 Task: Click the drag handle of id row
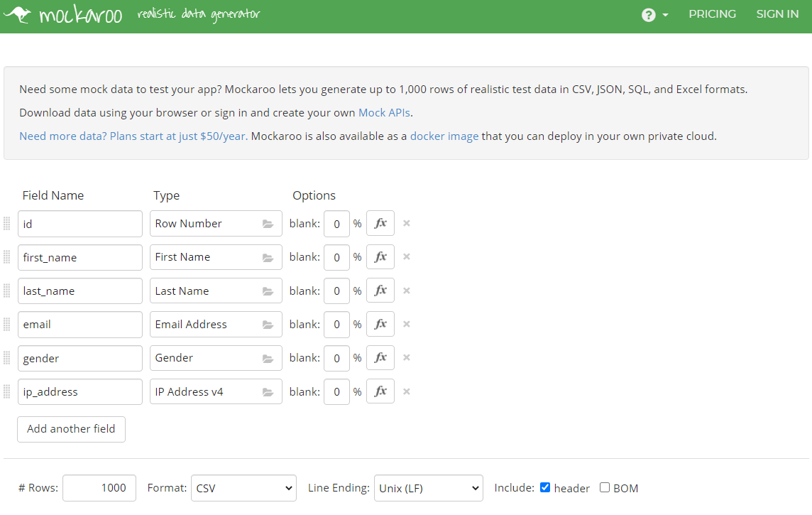(6, 223)
